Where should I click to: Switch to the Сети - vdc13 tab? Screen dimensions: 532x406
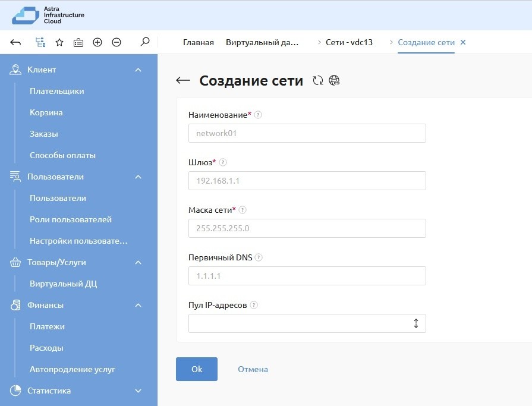tap(349, 42)
